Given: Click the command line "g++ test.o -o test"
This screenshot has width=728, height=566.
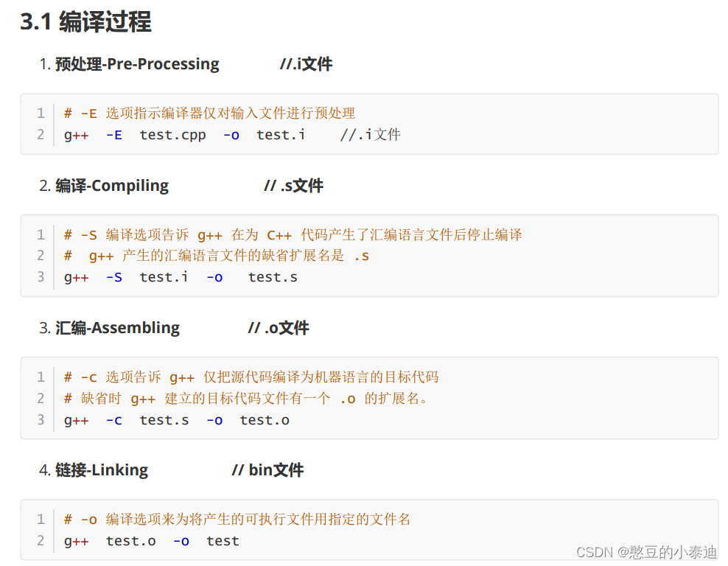Looking at the screenshot, I should [x=151, y=541].
